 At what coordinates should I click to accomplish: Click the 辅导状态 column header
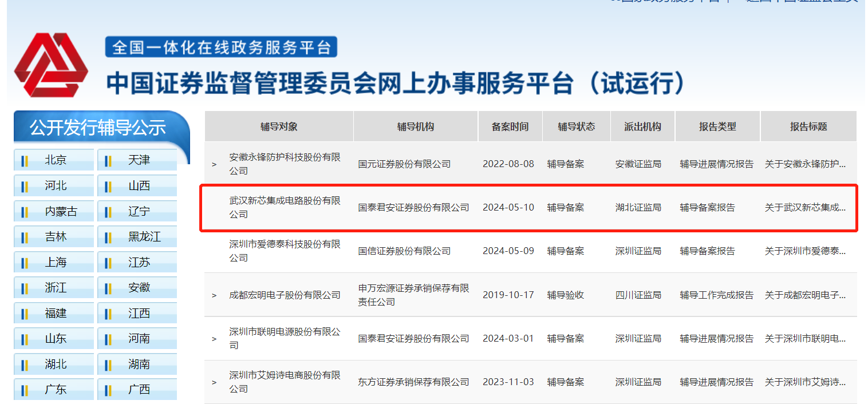point(576,126)
